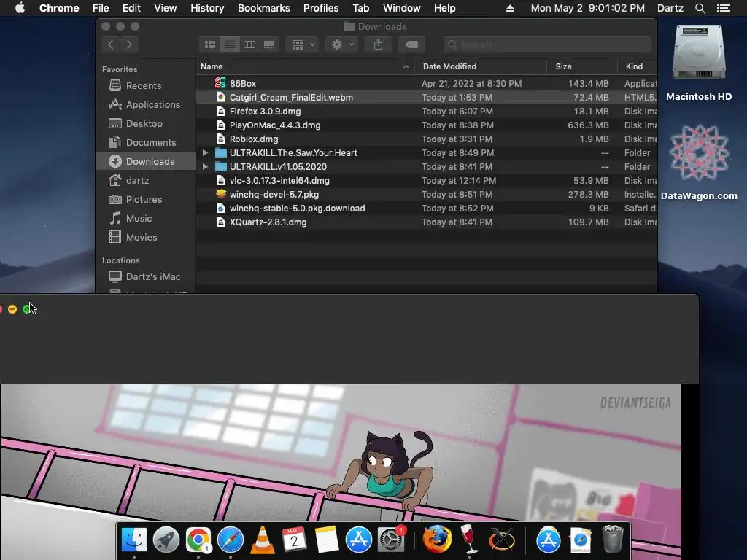Open Trash in the Dock
Viewport: 747px width, 560px height.
click(x=612, y=540)
